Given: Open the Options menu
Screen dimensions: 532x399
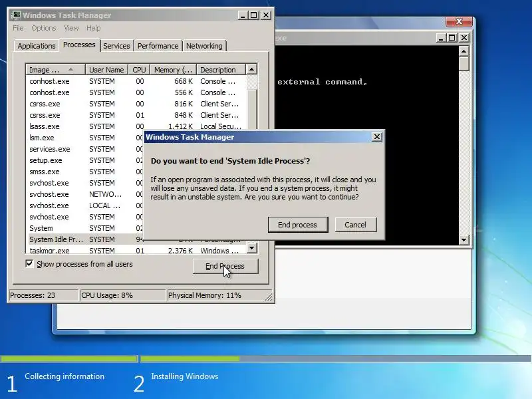Looking at the screenshot, I should 44,28.
